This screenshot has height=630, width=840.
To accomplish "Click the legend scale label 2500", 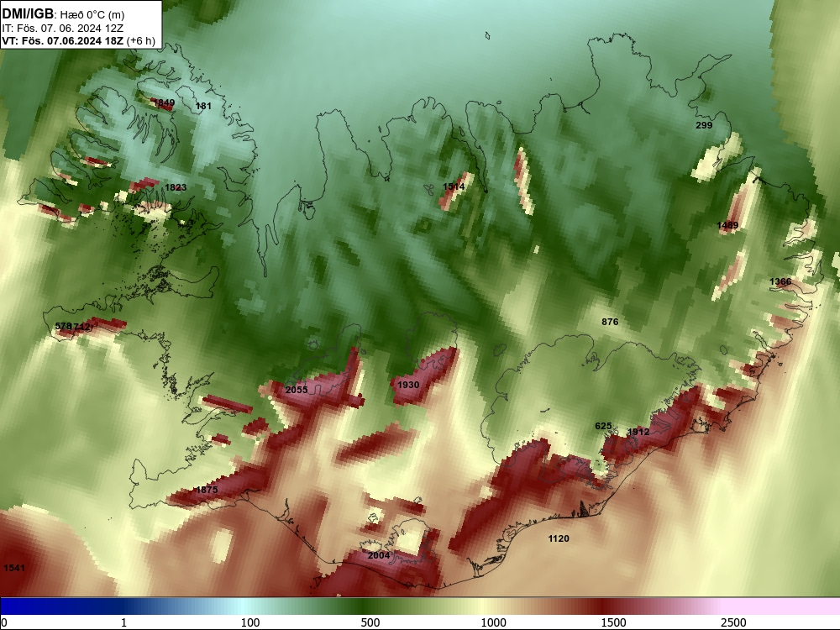I will click(733, 622).
